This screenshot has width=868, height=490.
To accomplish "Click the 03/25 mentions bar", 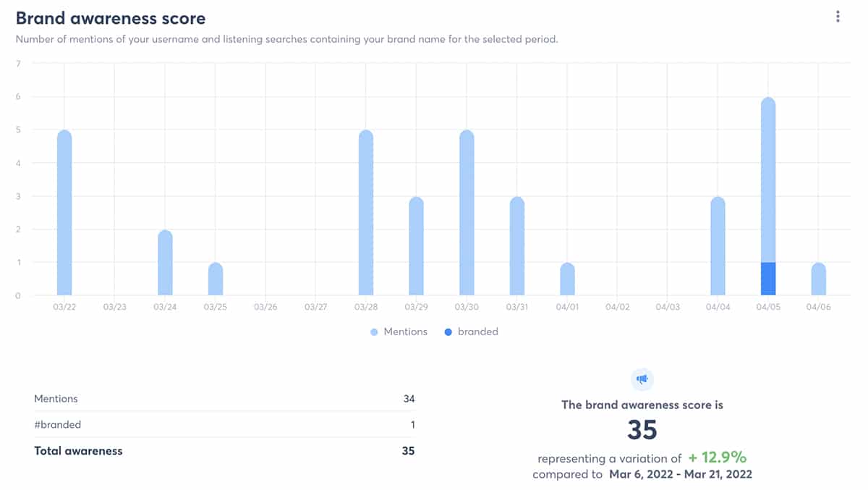I will click(216, 279).
